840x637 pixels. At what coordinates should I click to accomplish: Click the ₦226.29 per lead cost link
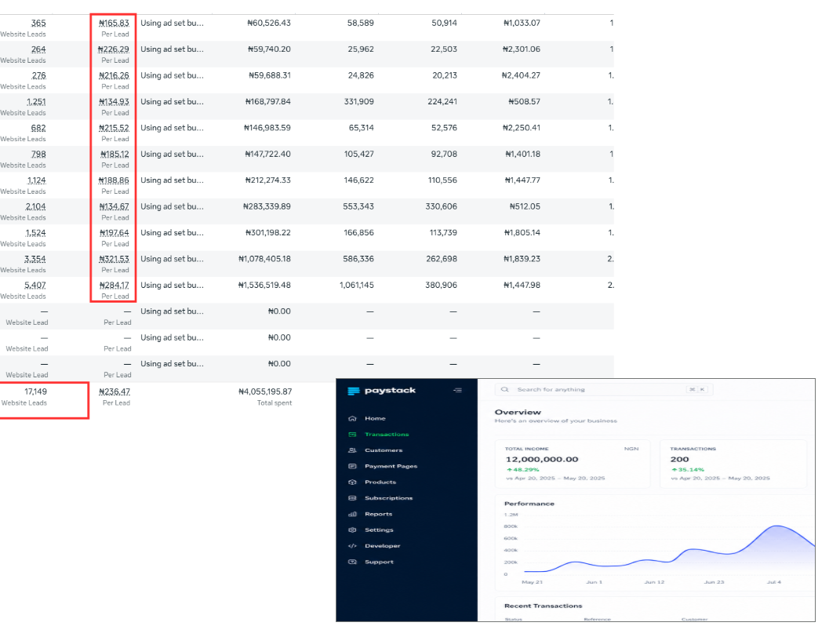point(114,49)
